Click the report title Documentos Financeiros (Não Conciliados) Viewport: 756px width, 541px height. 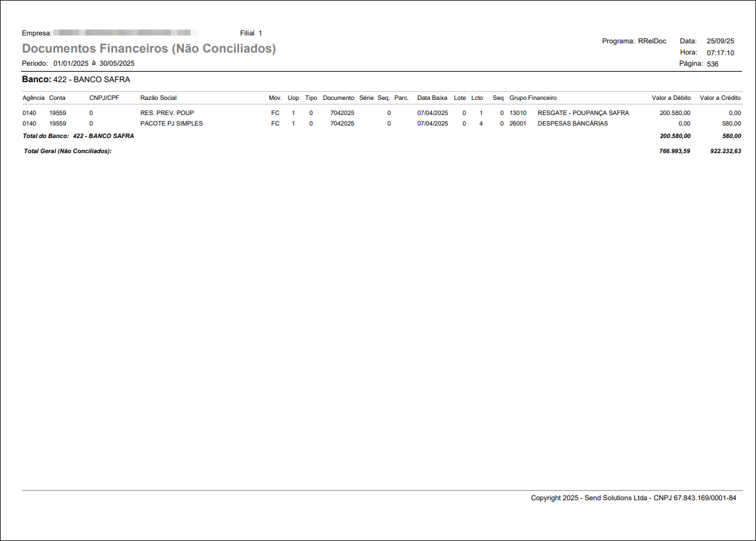click(149, 49)
